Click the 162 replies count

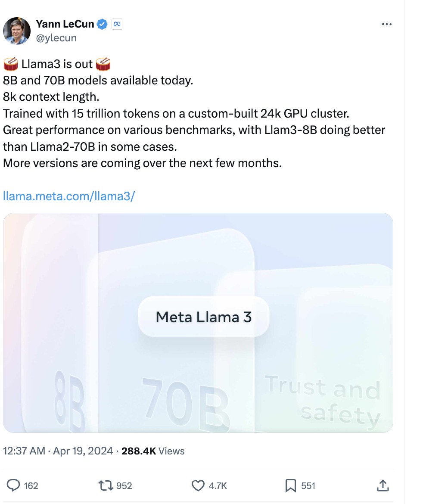click(x=31, y=486)
